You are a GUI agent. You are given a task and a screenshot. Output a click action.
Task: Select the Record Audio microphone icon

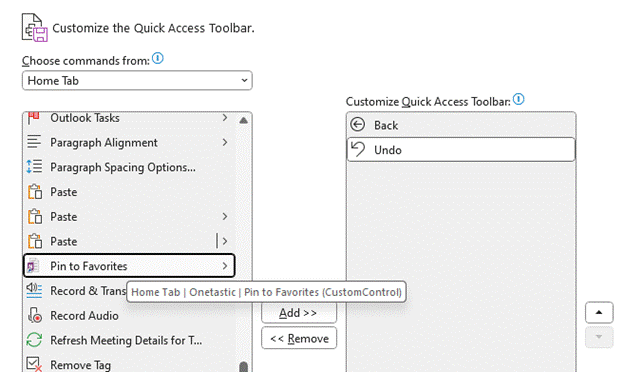coord(34,315)
